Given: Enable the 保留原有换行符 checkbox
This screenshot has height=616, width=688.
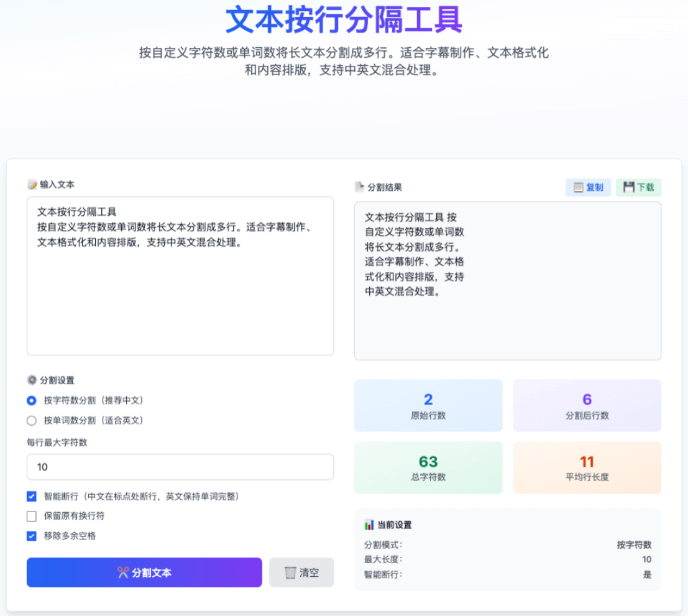Looking at the screenshot, I should [31, 516].
